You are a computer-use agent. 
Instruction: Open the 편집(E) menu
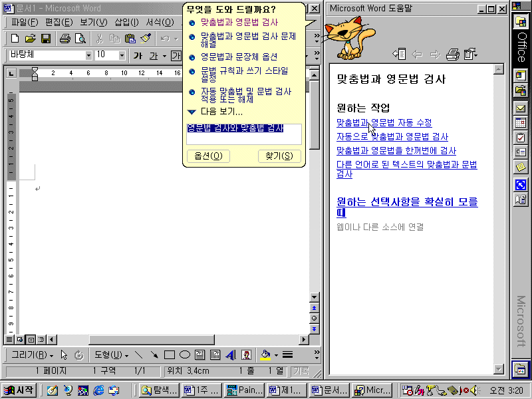pos(59,23)
